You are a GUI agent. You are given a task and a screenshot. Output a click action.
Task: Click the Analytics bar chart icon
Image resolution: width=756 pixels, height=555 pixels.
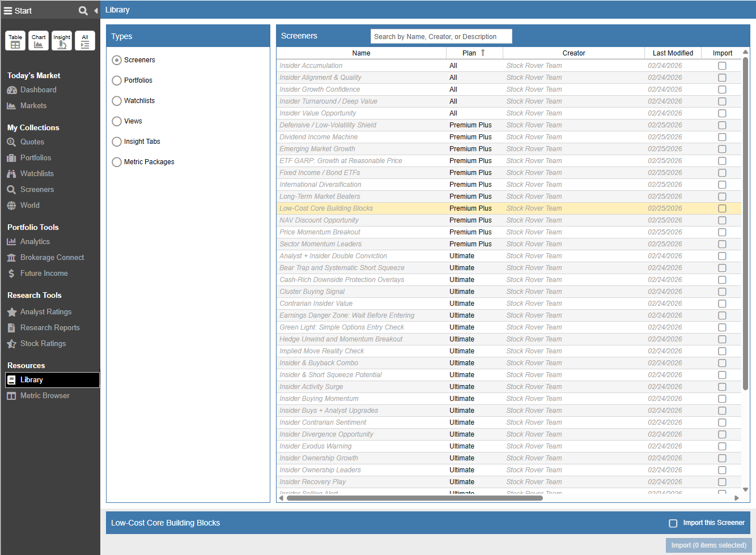point(11,242)
